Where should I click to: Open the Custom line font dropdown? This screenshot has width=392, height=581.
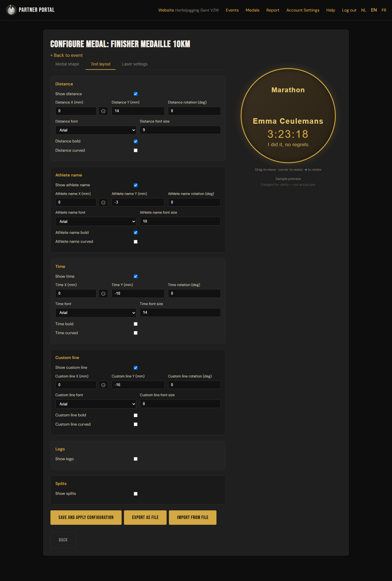tap(96, 404)
